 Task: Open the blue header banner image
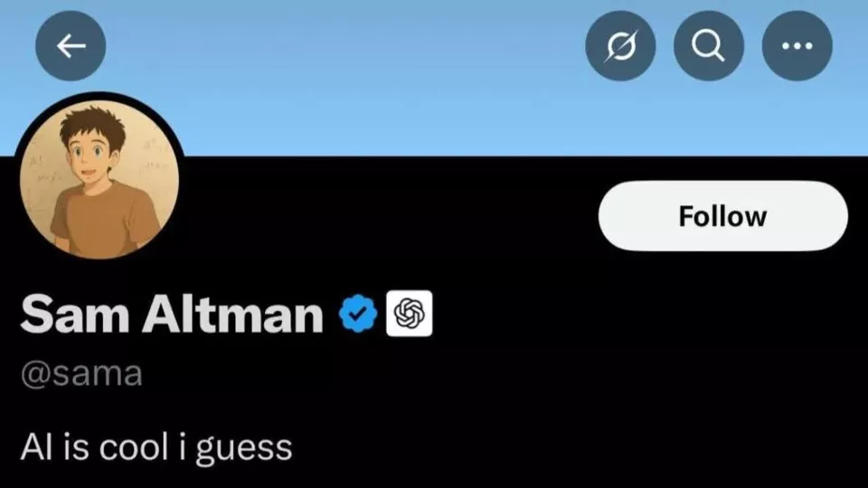coord(362,81)
